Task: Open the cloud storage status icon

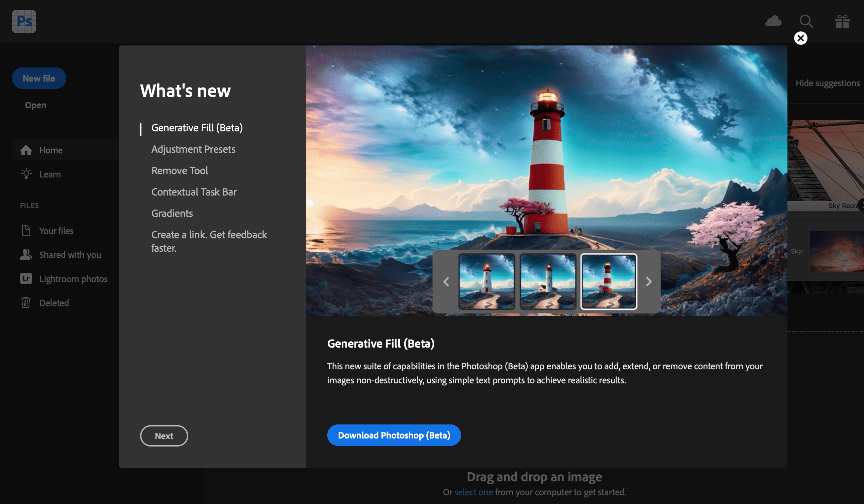Action: click(x=773, y=21)
